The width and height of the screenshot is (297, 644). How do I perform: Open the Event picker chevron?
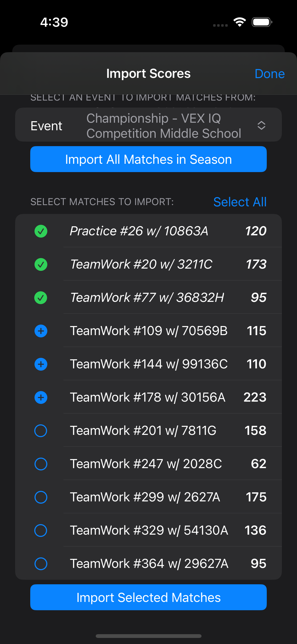(x=261, y=125)
